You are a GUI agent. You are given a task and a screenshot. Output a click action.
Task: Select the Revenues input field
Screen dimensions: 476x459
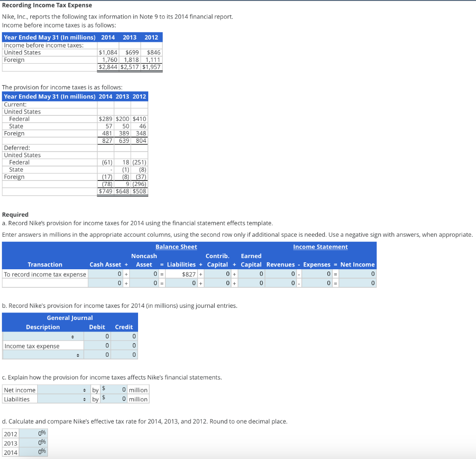click(x=281, y=273)
